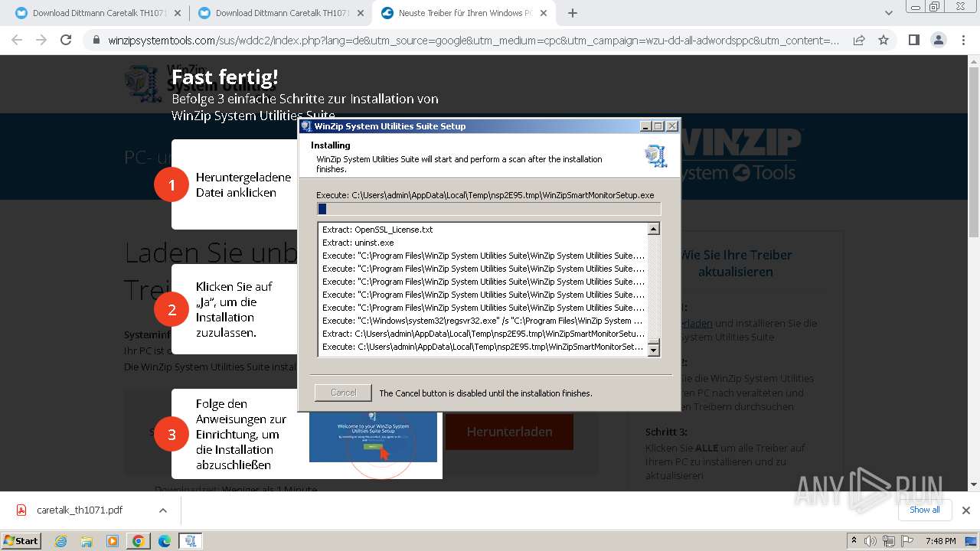The width and height of the screenshot is (980, 551).
Task: Click WinZip setup title bar icon
Action: pyautogui.click(x=306, y=126)
